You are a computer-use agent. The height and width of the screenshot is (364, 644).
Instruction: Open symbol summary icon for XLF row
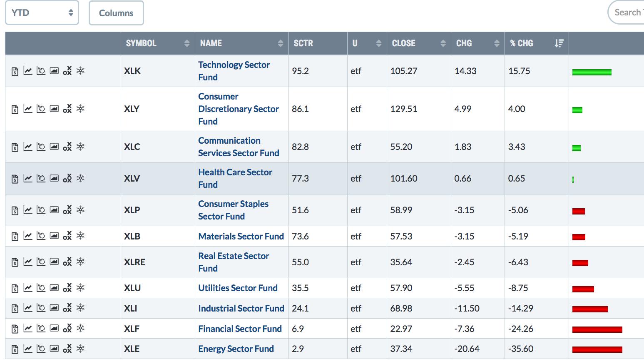coord(15,329)
